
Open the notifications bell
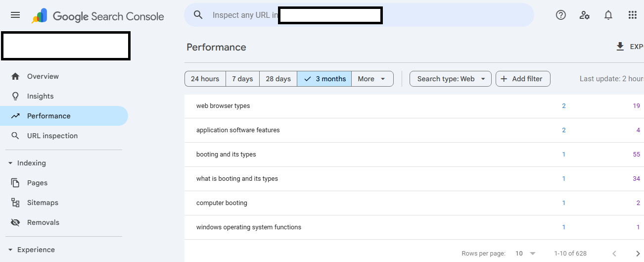(608, 15)
